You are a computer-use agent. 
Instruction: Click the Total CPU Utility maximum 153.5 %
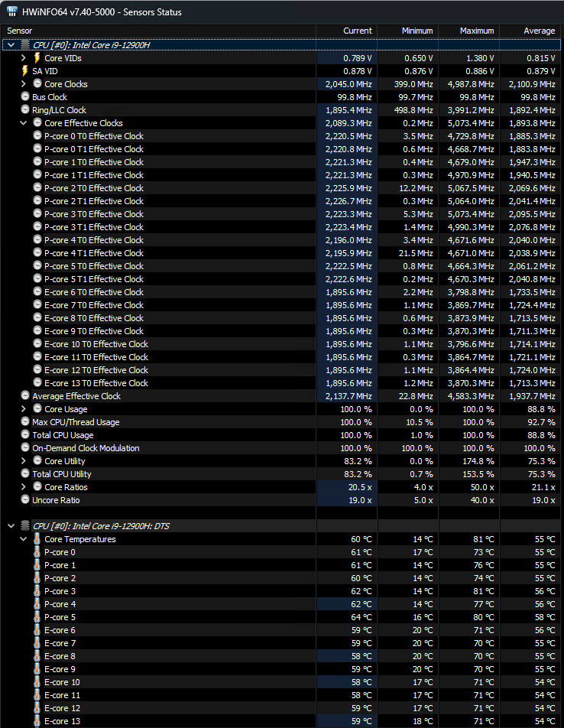[478, 474]
